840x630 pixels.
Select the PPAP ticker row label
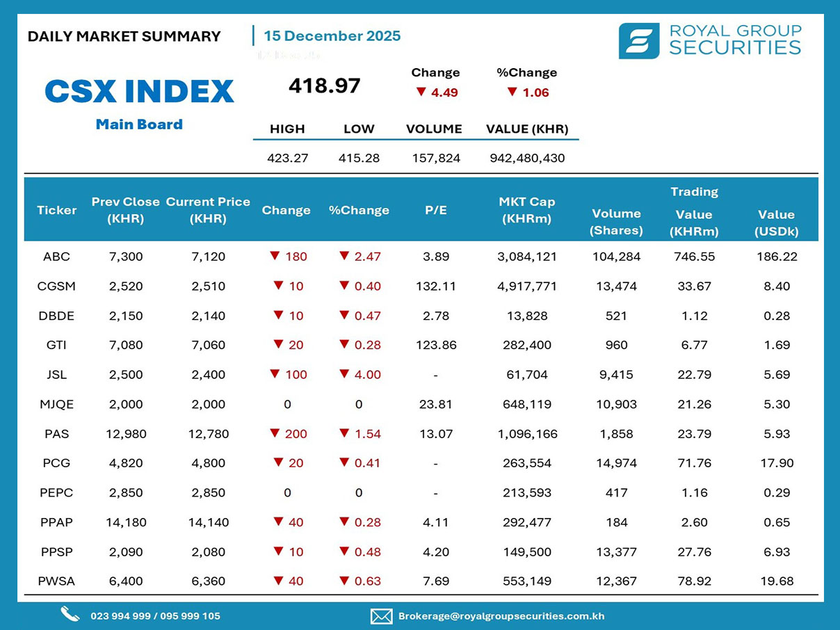pyautogui.click(x=56, y=522)
